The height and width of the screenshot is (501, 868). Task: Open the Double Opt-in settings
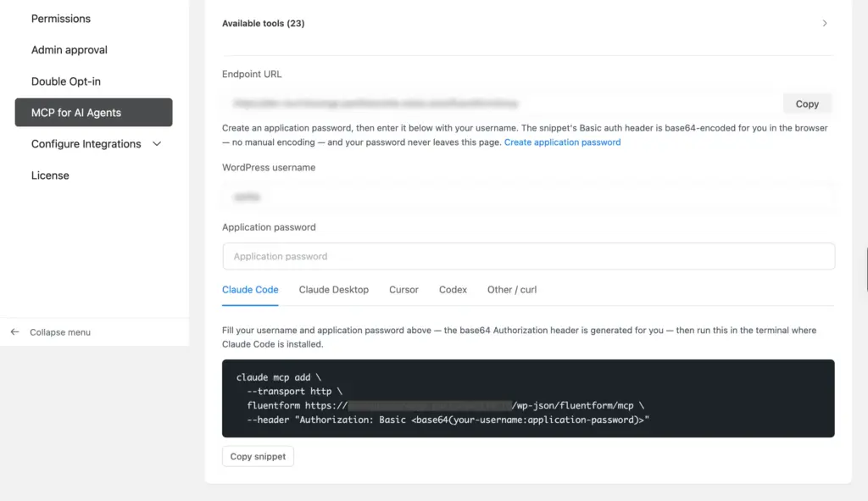click(x=66, y=81)
